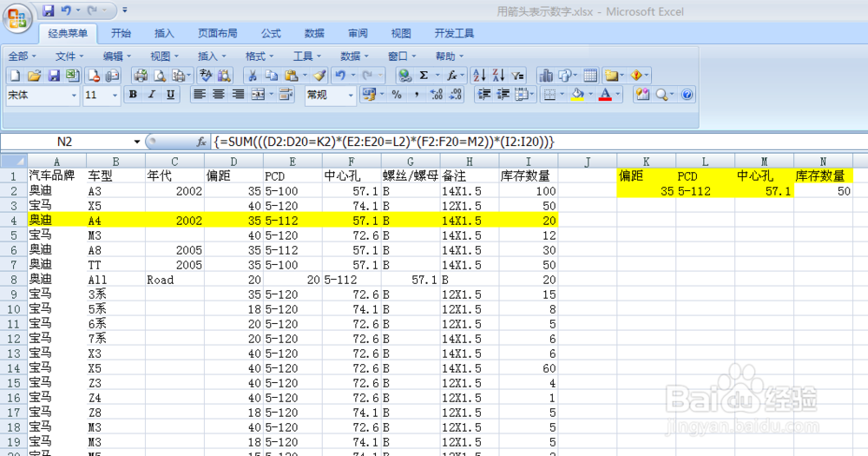Open a file with the folder icon
Viewport: 868px width, 456px height.
(x=35, y=76)
